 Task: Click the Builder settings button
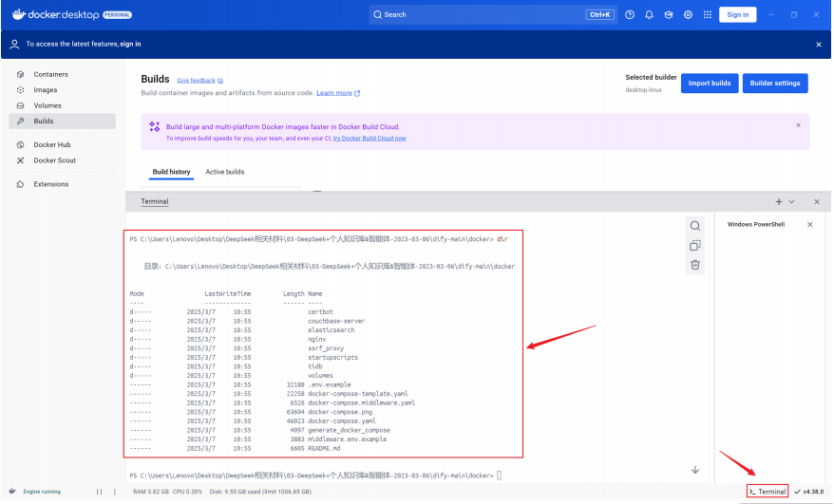pos(775,83)
